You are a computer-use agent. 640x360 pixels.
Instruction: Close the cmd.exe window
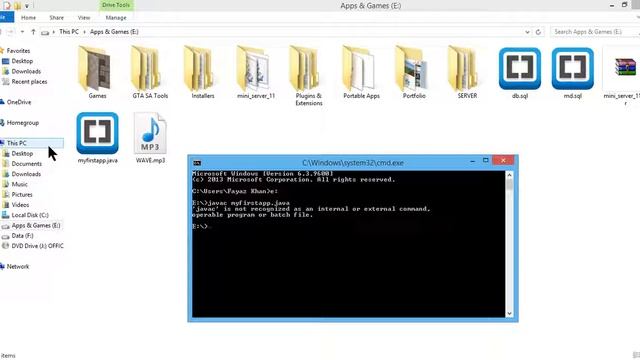[x=503, y=160]
